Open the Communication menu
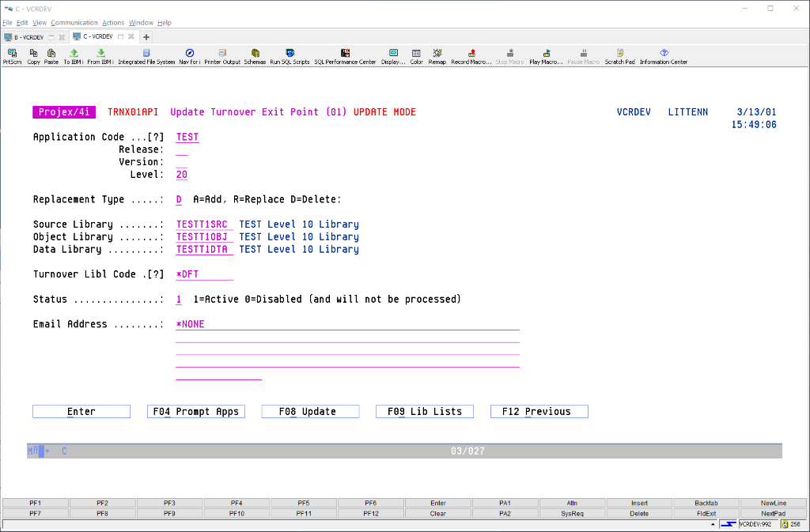This screenshot has width=810, height=532. pyautogui.click(x=74, y=23)
